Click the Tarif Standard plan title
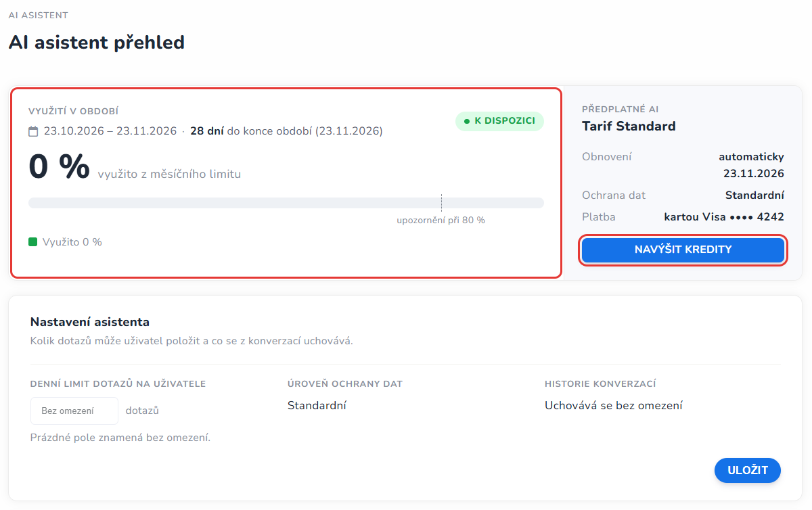This screenshot has height=510, width=812. [x=629, y=126]
